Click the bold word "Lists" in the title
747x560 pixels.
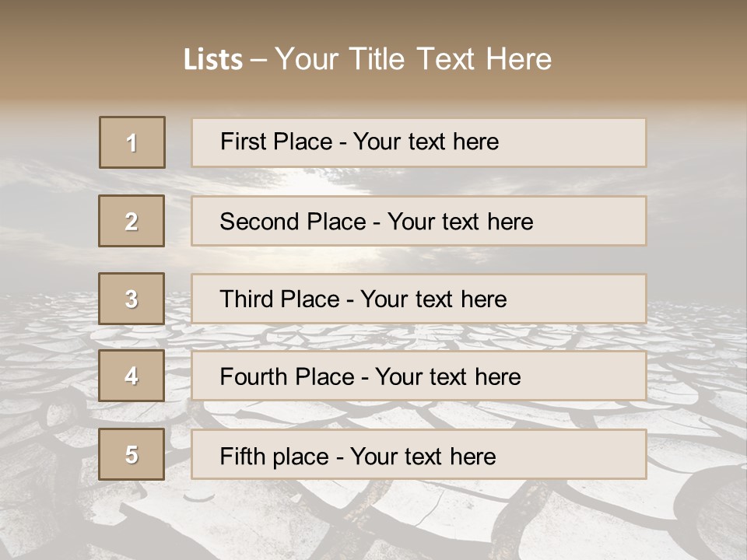pos(212,60)
